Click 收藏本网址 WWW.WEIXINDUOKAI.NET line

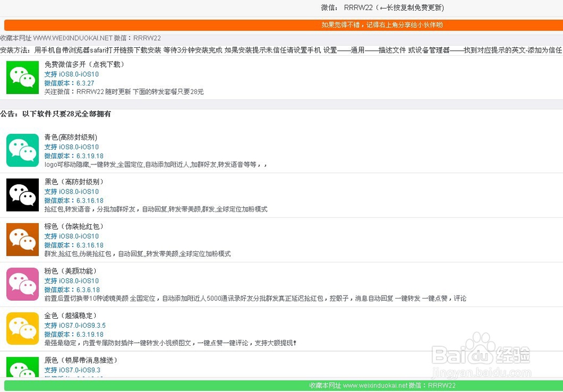coord(81,38)
